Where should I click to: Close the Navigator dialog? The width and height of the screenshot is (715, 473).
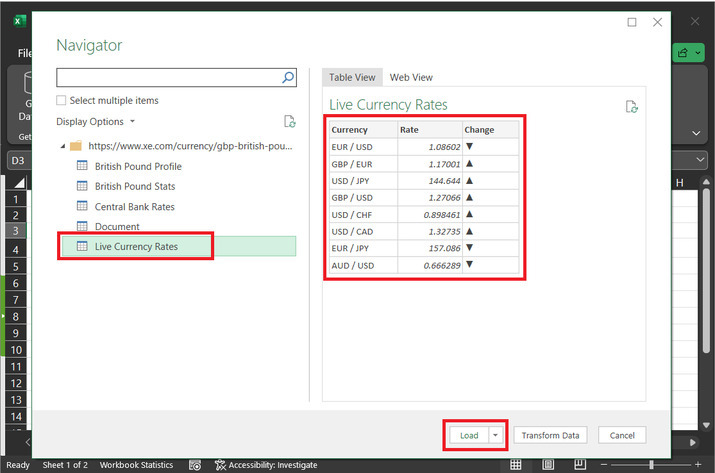pyautogui.click(x=657, y=22)
